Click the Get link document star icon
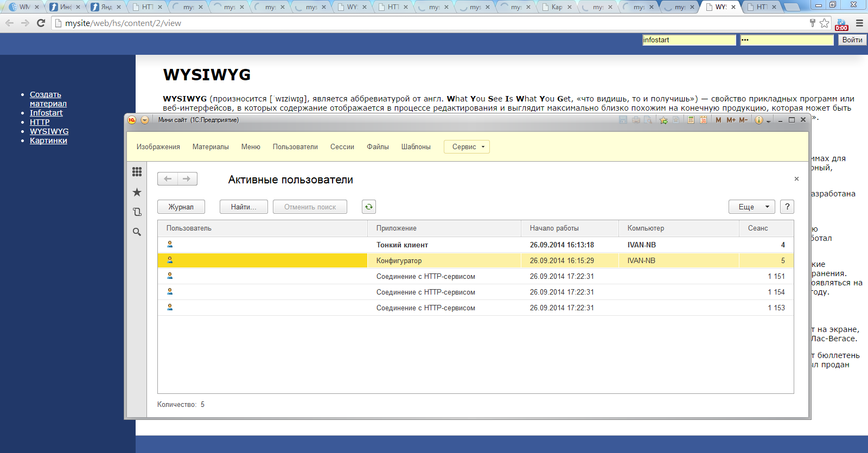The height and width of the screenshot is (453, 868). click(676, 120)
